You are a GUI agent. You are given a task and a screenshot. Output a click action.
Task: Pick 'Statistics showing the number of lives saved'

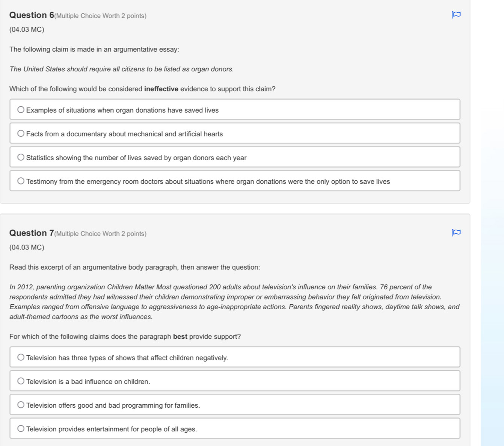21,157
